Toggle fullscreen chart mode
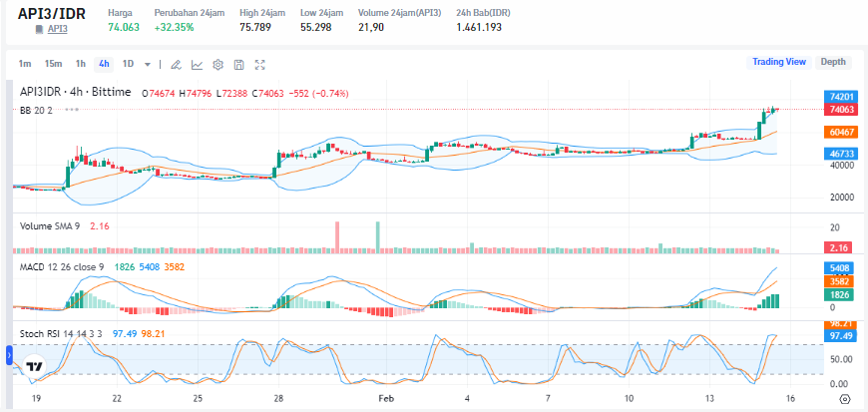Image resolution: width=868 pixels, height=412 pixels. [x=259, y=64]
